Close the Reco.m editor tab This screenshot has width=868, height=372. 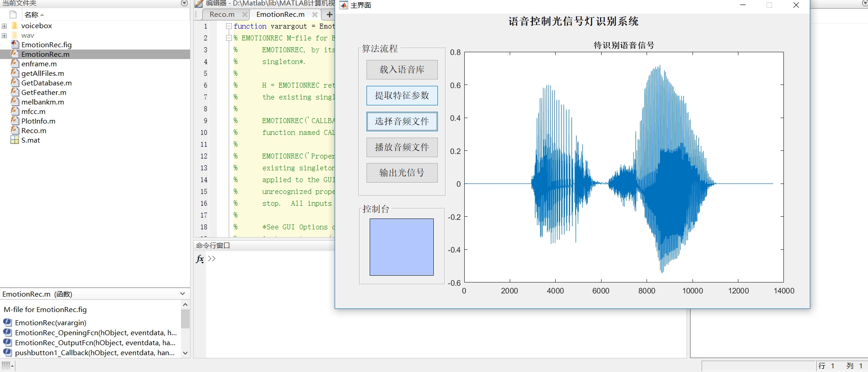click(x=245, y=15)
